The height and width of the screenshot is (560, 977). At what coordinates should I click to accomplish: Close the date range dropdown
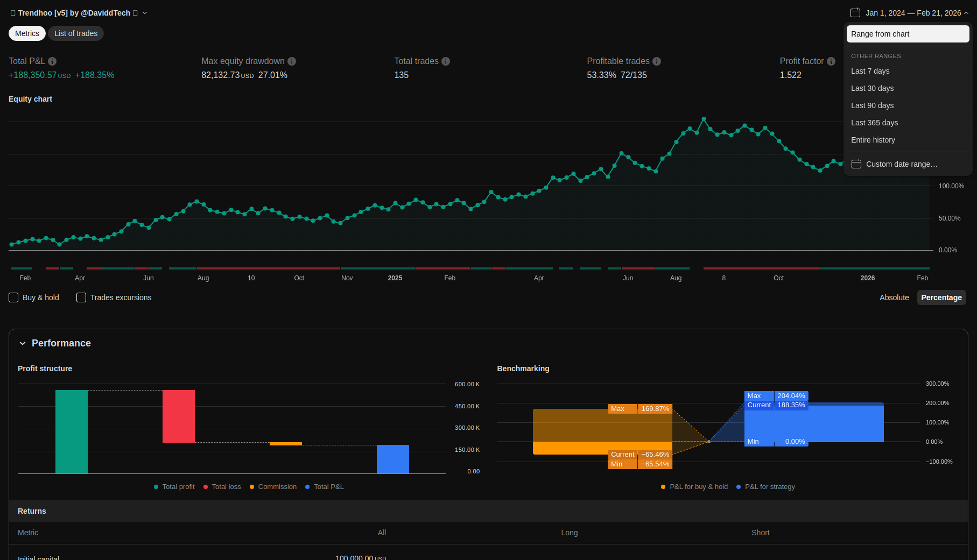[x=966, y=13]
